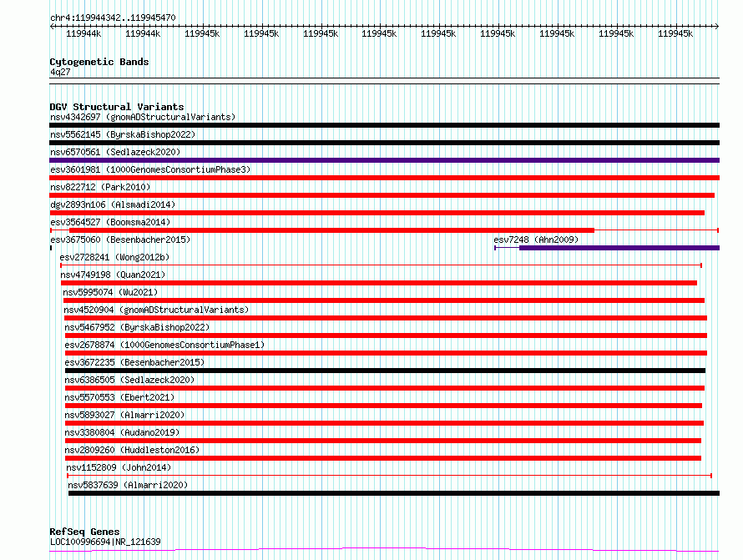Select the nsv5995074 Wu2021 label
The width and height of the screenshot is (743, 560).
point(110,292)
